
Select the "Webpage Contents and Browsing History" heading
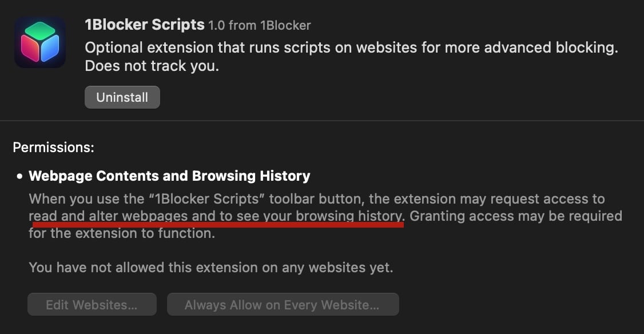coord(169,176)
